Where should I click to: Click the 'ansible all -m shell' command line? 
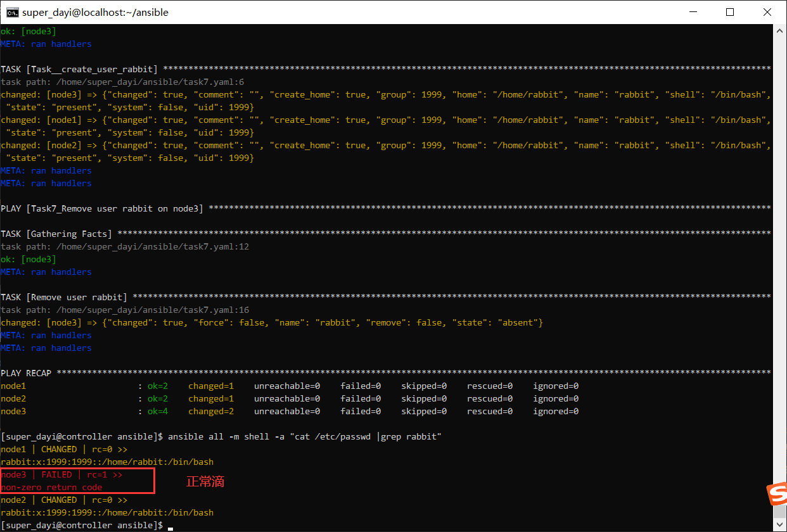coord(221,436)
